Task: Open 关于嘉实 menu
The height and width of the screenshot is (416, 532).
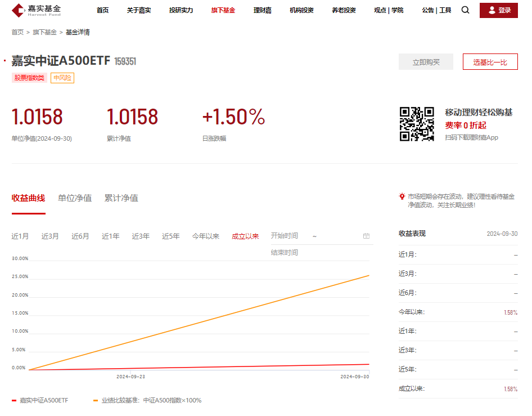Action: coord(139,10)
